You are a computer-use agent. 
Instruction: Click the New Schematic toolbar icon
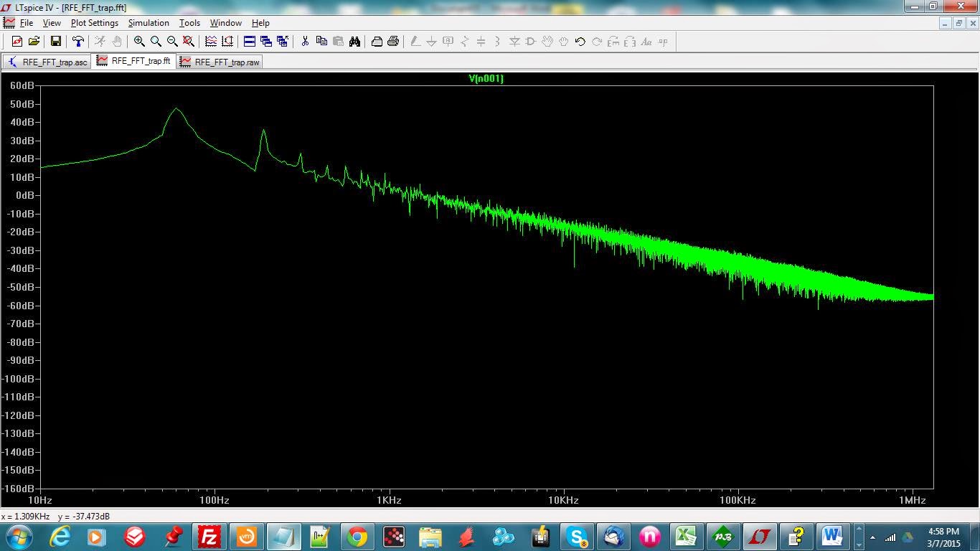17,42
